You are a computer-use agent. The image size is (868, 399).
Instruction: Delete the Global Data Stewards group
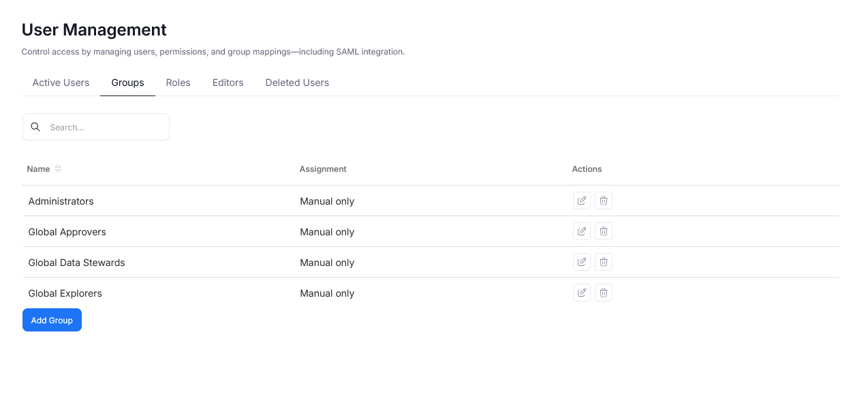[x=603, y=262]
